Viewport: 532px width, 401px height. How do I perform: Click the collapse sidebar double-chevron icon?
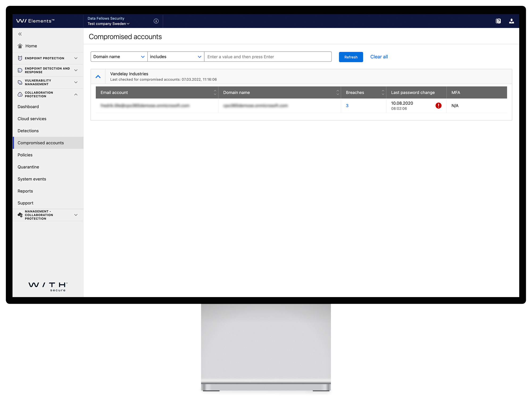click(20, 34)
